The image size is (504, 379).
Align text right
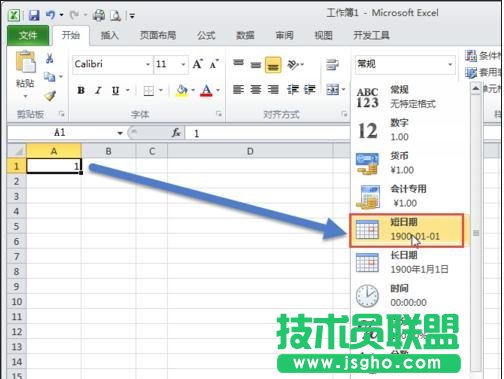point(273,89)
